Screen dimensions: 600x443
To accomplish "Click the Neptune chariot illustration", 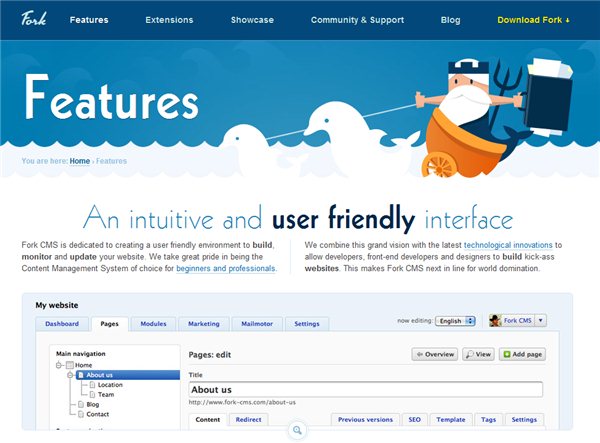I will click(x=494, y=119).
